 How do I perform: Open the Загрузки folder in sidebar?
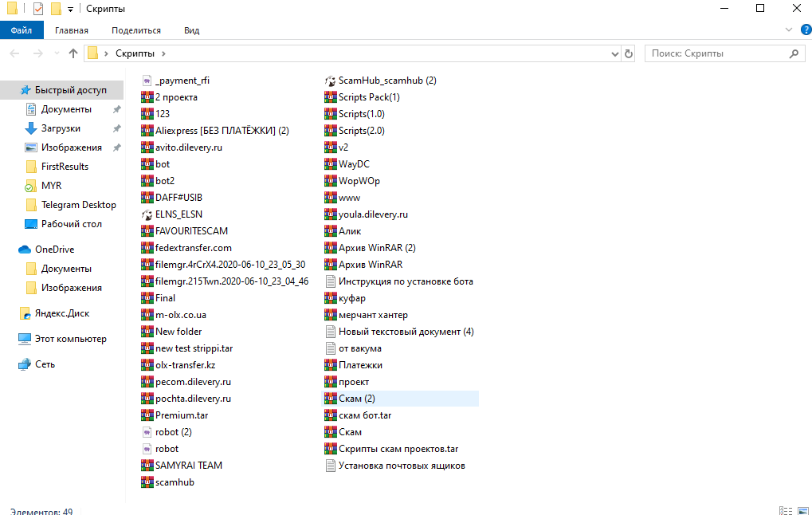(x=61, y=128)
